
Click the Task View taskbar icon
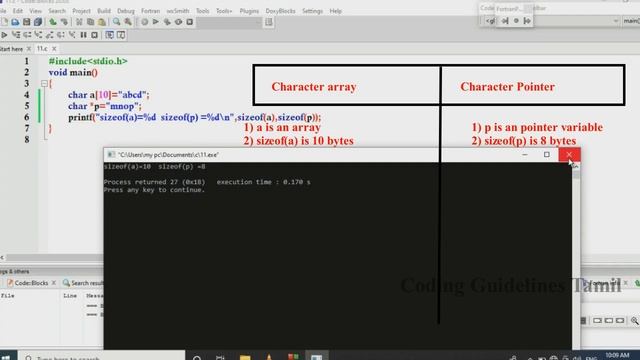click(220, 357)
